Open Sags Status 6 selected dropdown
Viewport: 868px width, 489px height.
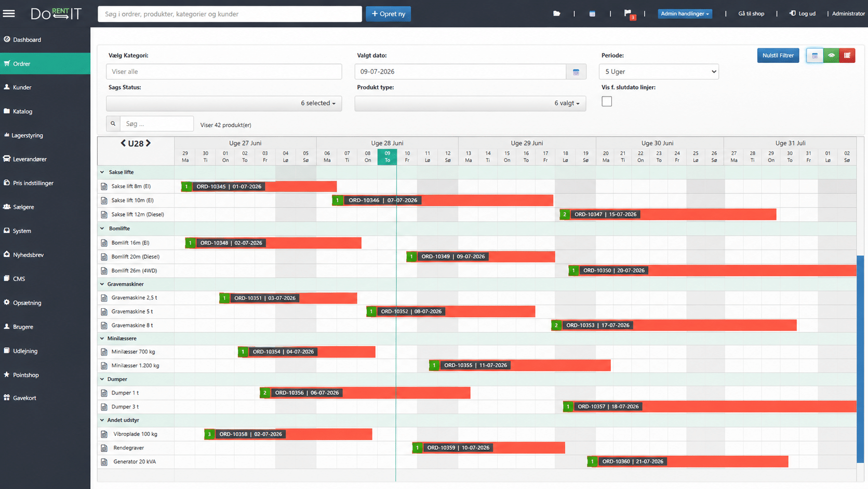[x=224, y=103]
